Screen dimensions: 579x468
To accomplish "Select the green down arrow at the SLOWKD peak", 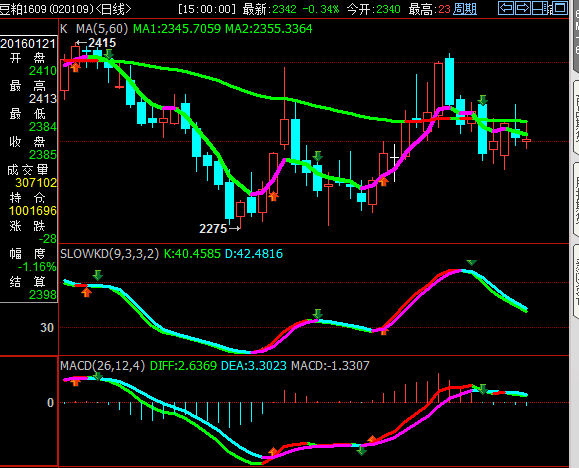I will pos(472,263).
